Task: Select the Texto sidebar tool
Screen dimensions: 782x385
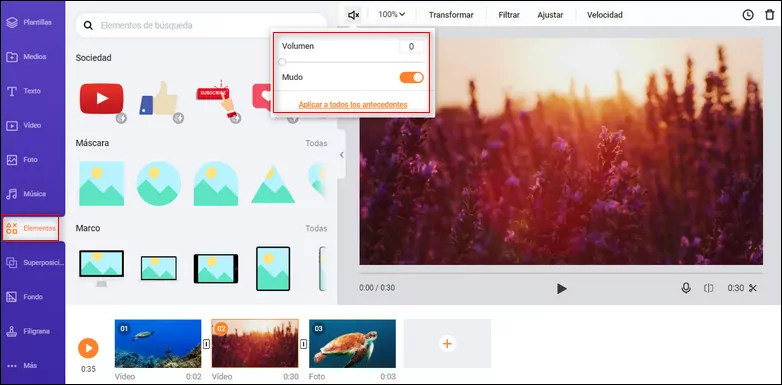Action: 23,91
